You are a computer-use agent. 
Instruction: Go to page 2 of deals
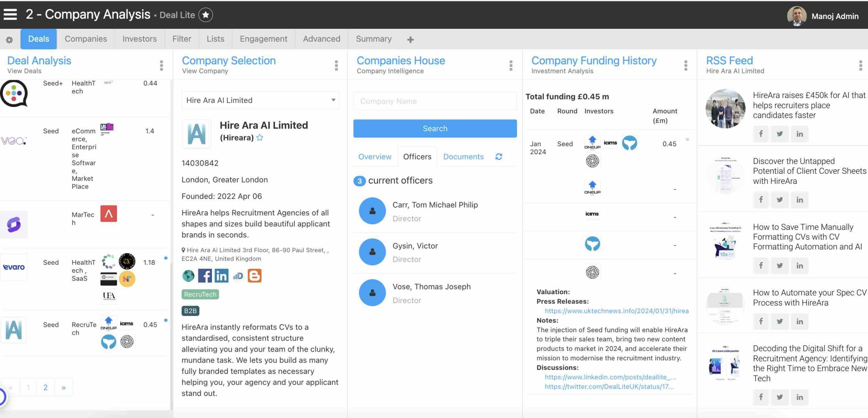(45, 387)
